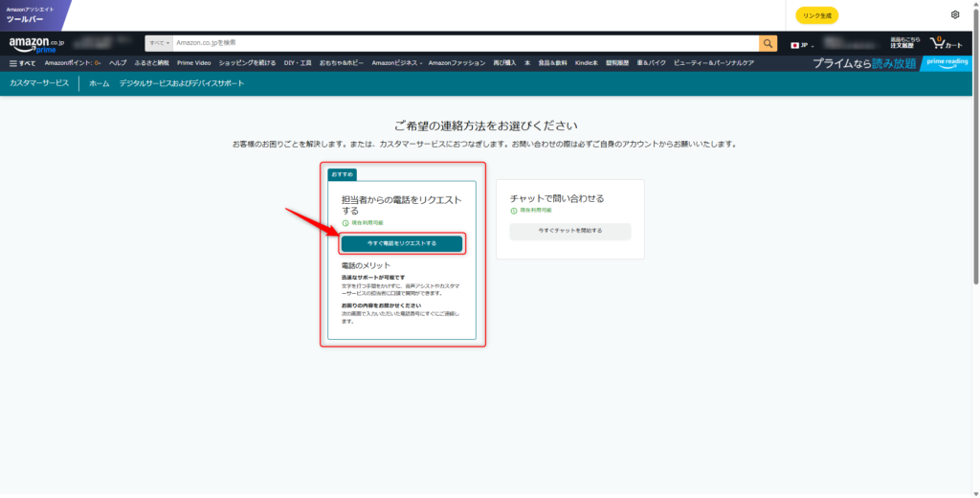Open the shopping cart icon
Image resolution: width=980 pixels, height=498 pixels.
point(946,43)
